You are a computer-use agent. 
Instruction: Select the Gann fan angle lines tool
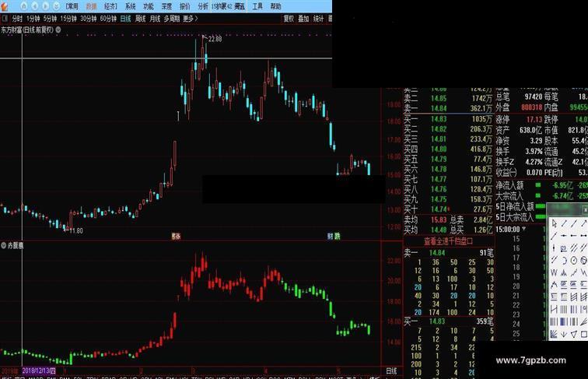coord(555,334)
